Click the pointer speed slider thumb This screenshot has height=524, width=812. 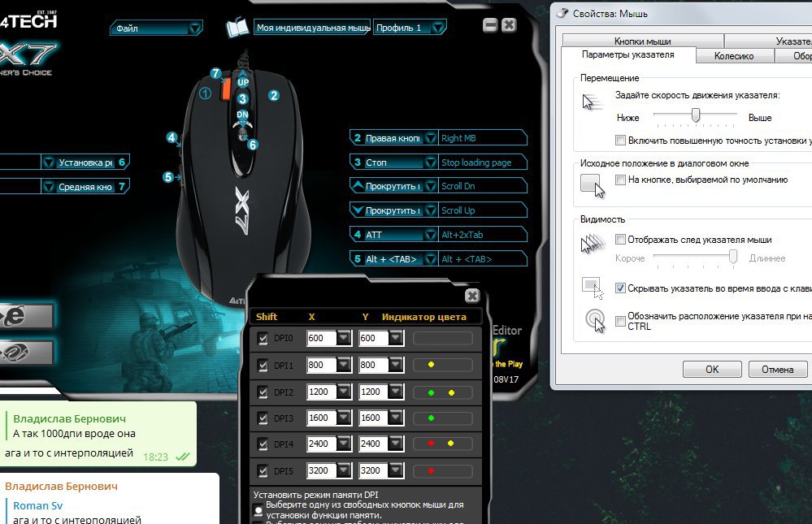(696, 115)
